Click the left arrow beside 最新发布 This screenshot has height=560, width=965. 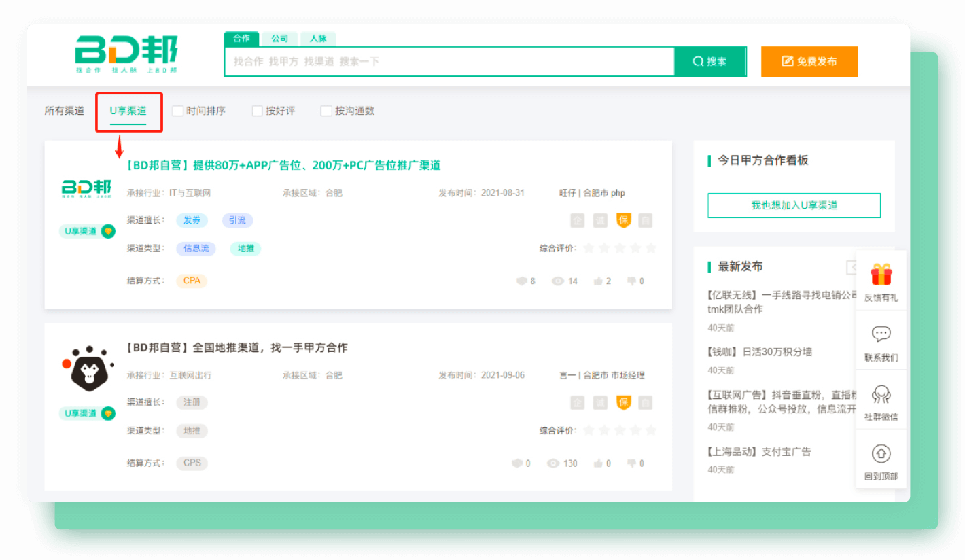(x=851, y=266)
